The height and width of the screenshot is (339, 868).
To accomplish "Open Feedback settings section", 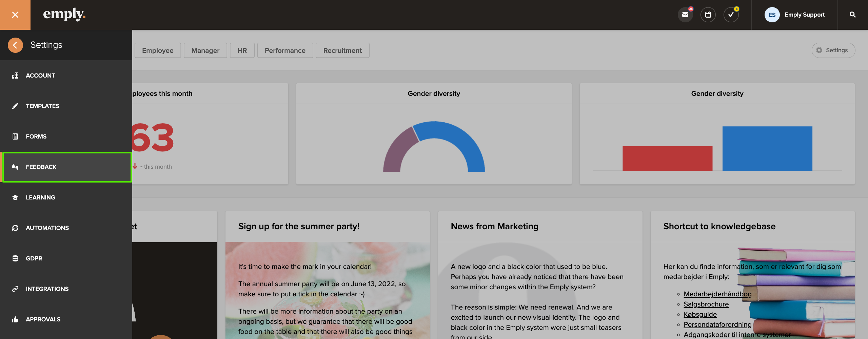I will coord(41,167).
